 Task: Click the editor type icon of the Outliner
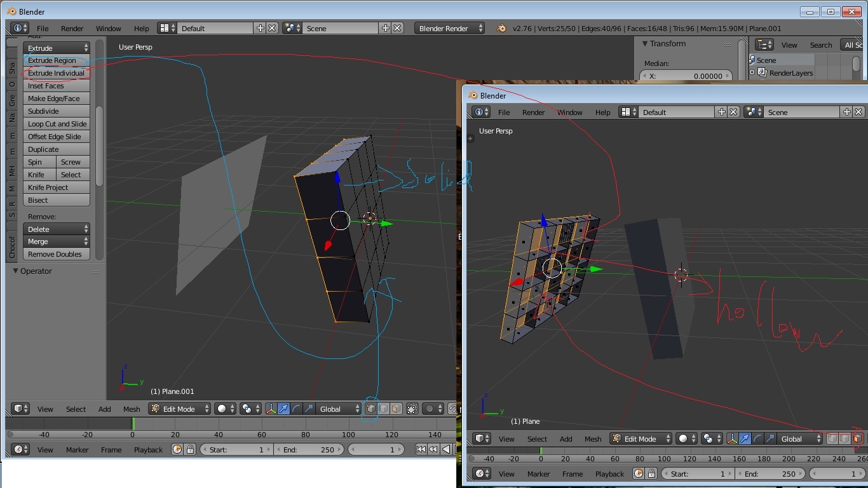click(764, 45)
